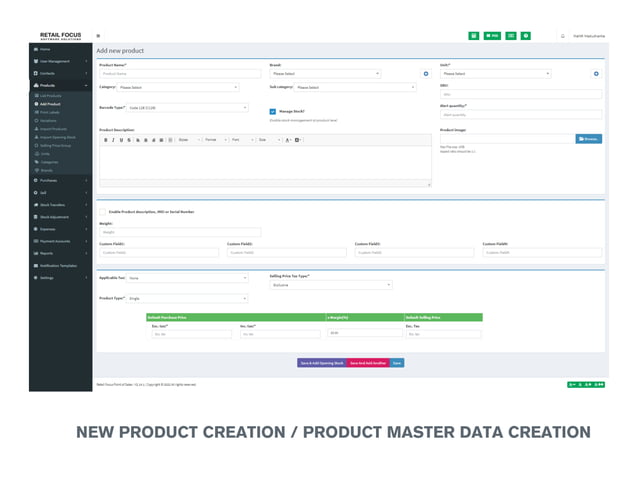This screenshot has width=638, height=493.
Task: Focus the SKU input field
Action: click(521, 94)
